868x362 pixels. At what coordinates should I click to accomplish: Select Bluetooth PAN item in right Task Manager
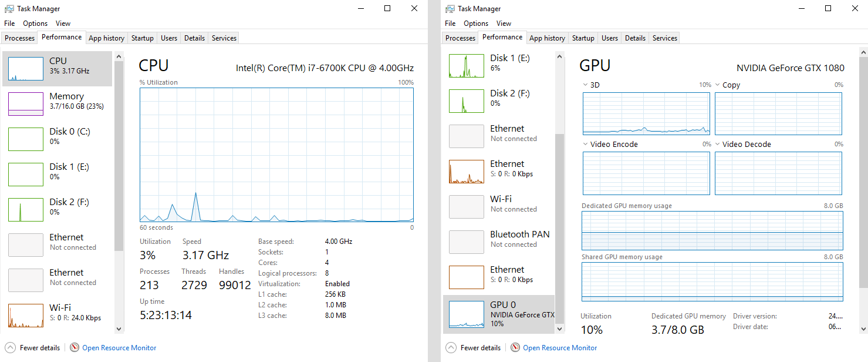(499, 242)
